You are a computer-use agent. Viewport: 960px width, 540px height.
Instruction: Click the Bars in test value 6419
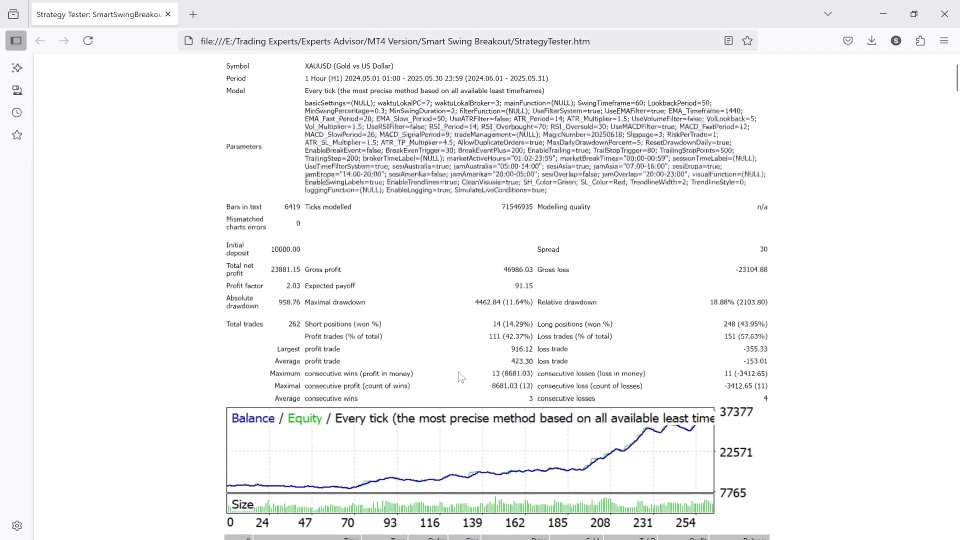pyautogui.click(x=293, y=207)
